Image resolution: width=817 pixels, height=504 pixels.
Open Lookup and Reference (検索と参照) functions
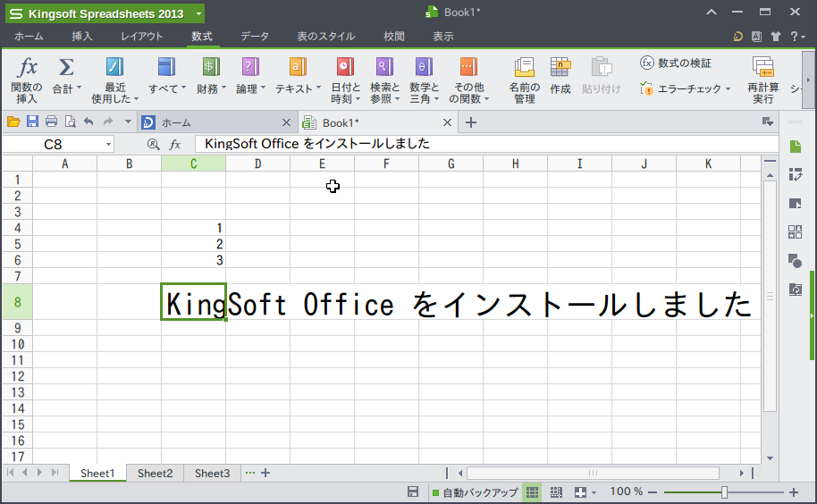(384, 80)
